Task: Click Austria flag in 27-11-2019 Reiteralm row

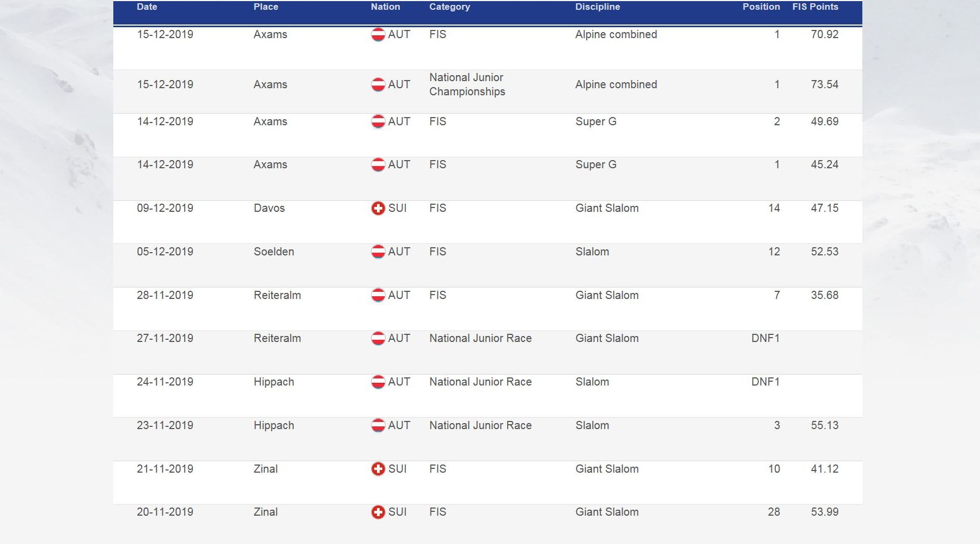Action: (378, 338)
